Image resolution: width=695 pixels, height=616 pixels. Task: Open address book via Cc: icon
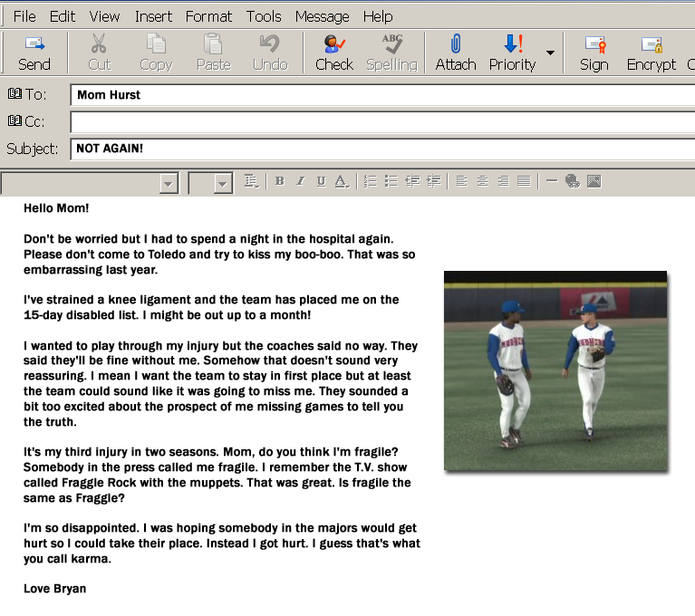coord(14,120)
